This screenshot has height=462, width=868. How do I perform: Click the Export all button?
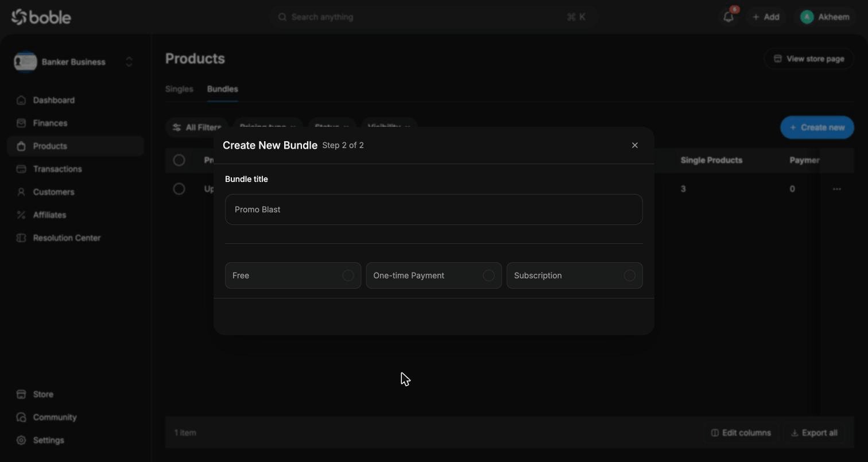tap(814, 433)
